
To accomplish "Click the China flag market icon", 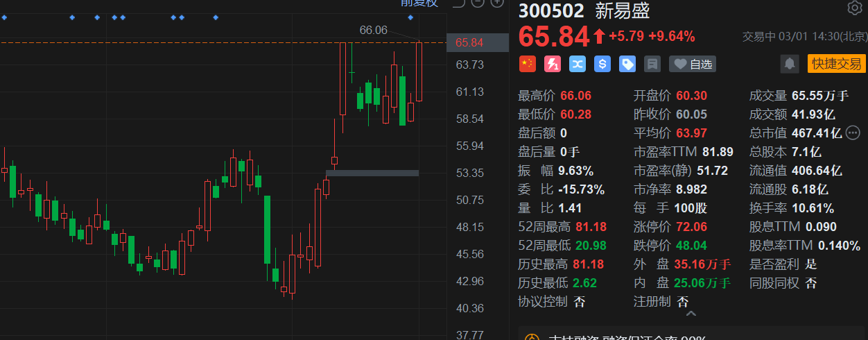I will tap(528, 64).
